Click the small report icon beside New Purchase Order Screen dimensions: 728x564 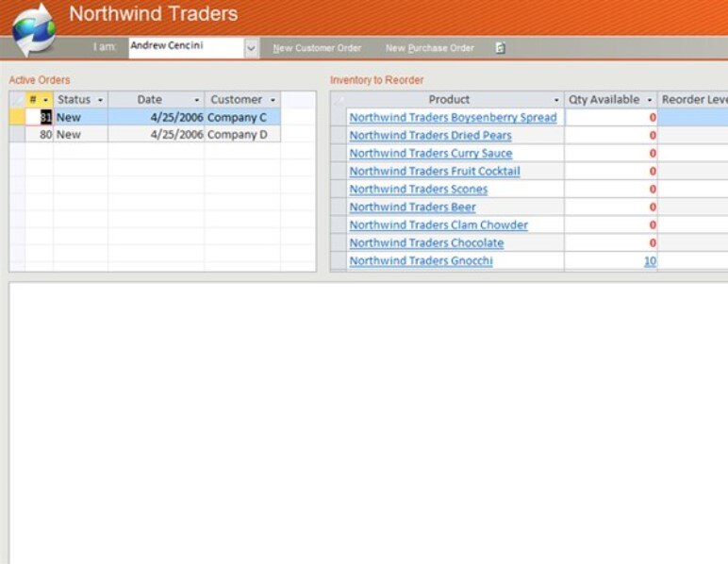pos(500,48)
